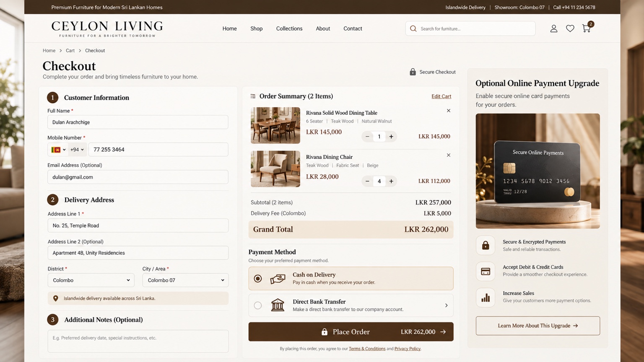Click the Secure Checkout lock icon
The height and width of the screenshot is (362, 644).
click(413, 72)
